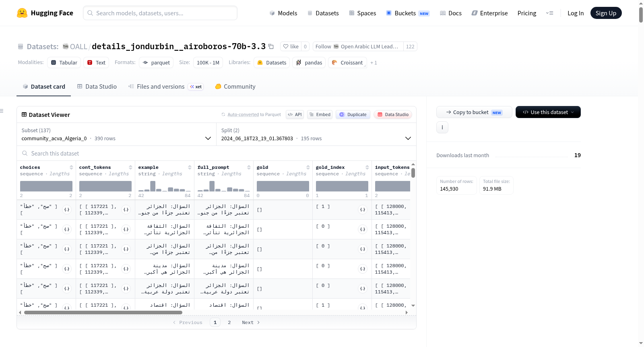The height and width of the screenshot is (347, 644).
Task: Sort by the gold_index column
Action: [x=367, y=167]
